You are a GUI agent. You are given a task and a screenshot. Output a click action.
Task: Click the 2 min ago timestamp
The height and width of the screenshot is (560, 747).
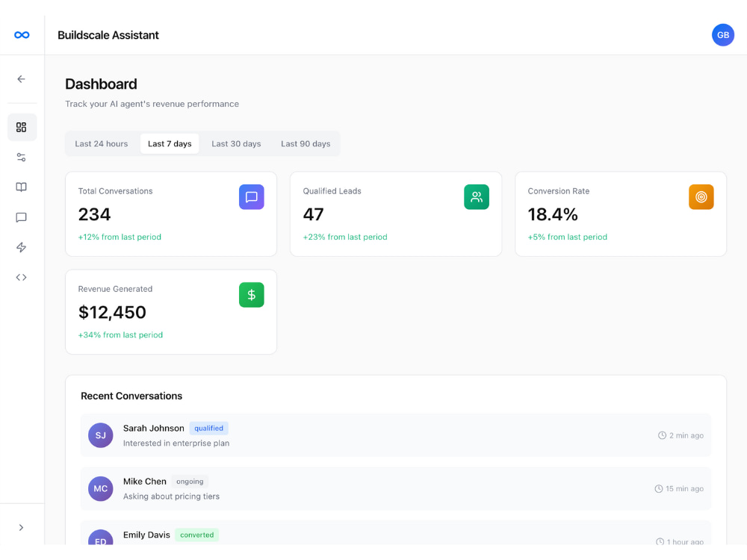(686, 435)
